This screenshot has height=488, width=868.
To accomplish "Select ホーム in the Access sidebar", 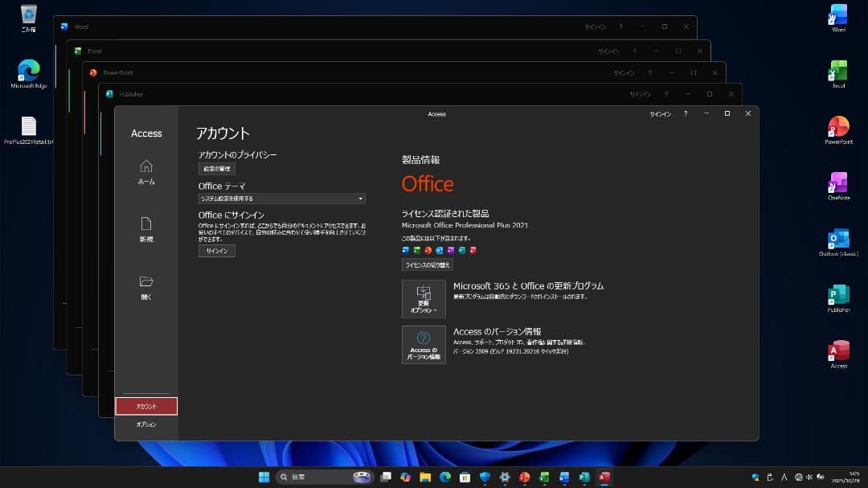I will pyautogui.click(x=145, y=170).
